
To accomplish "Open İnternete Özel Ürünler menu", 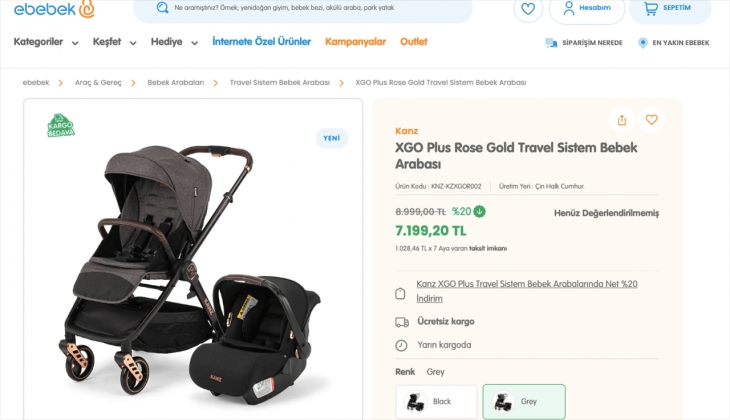I will click(262, 42).
